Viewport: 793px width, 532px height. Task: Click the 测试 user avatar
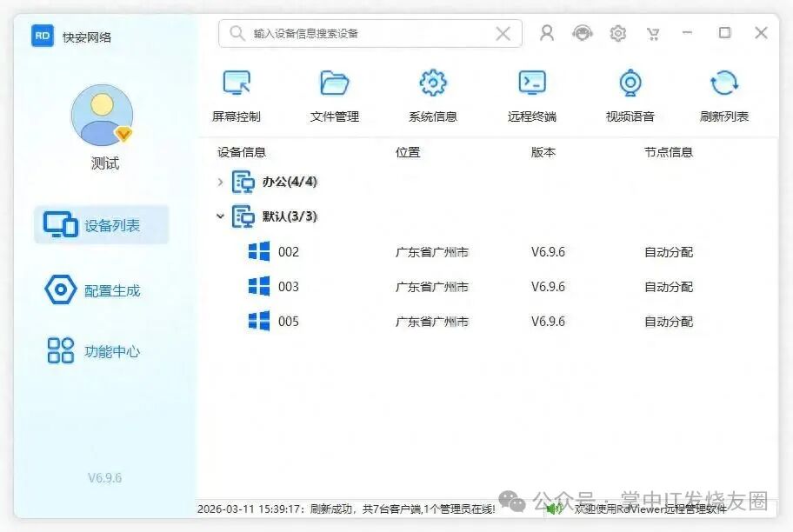102,116
